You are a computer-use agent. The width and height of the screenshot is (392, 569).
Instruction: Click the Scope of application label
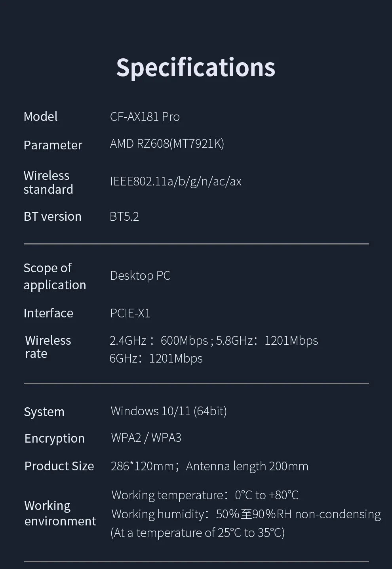(x=54, y=276)
